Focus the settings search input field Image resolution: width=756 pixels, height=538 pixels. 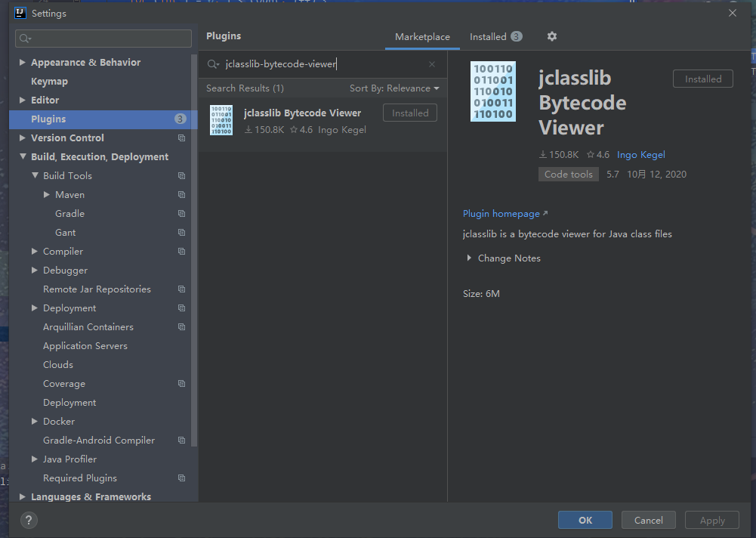(103, 39)
